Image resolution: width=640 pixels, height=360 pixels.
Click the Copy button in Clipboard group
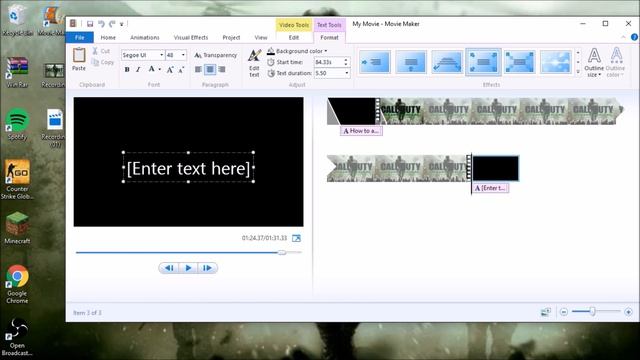[102, 62]
